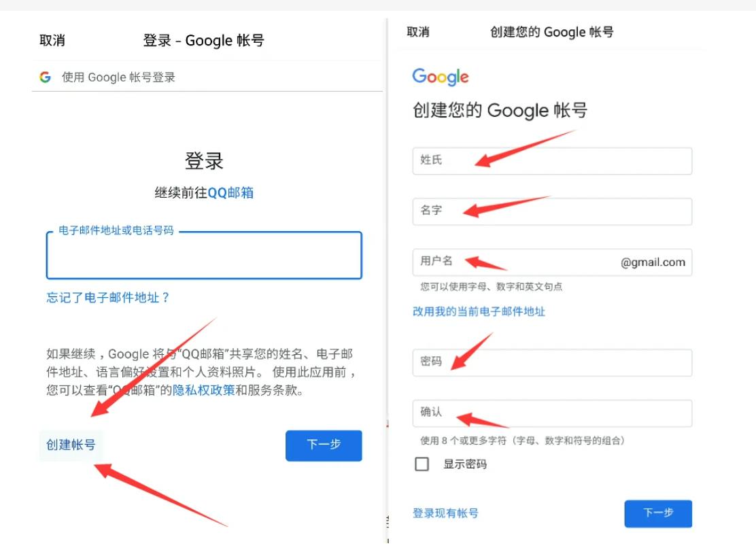Viewport: 756px width, 552px height.
Task: Focus the 电子邮件地址或电话号码 input field
Action: [x=204, y=255]
